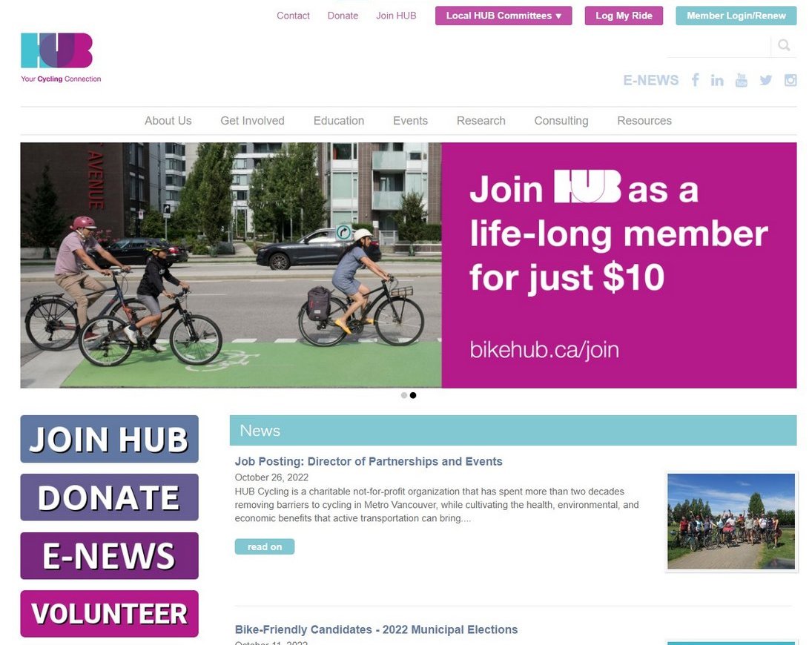Open the Education menu
Screen dimensions: 812x645
[339, 121]
